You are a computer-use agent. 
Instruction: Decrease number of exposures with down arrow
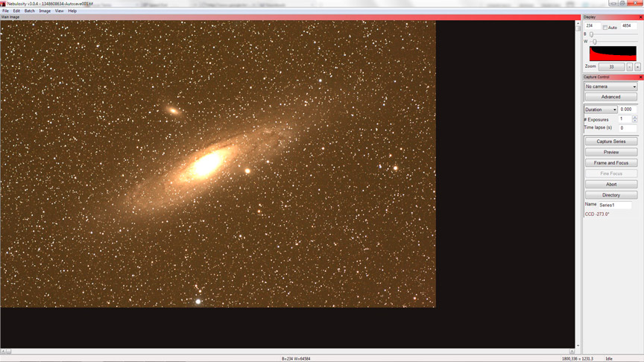(635, 121)
